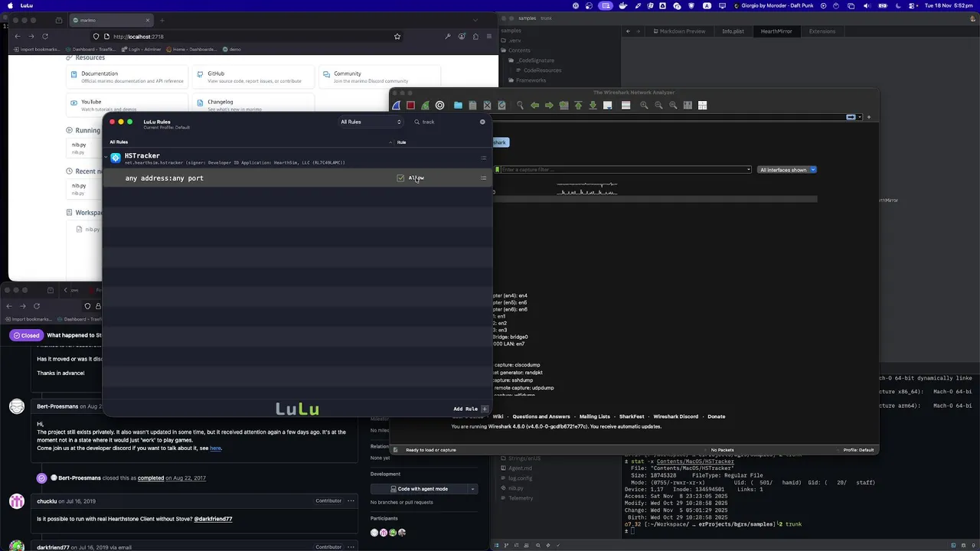Click the zoom in magnifier icon in Wireshark

(644, 106)
